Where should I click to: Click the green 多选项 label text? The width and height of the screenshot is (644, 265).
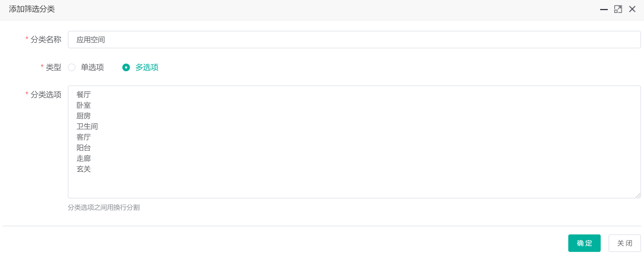147,67
